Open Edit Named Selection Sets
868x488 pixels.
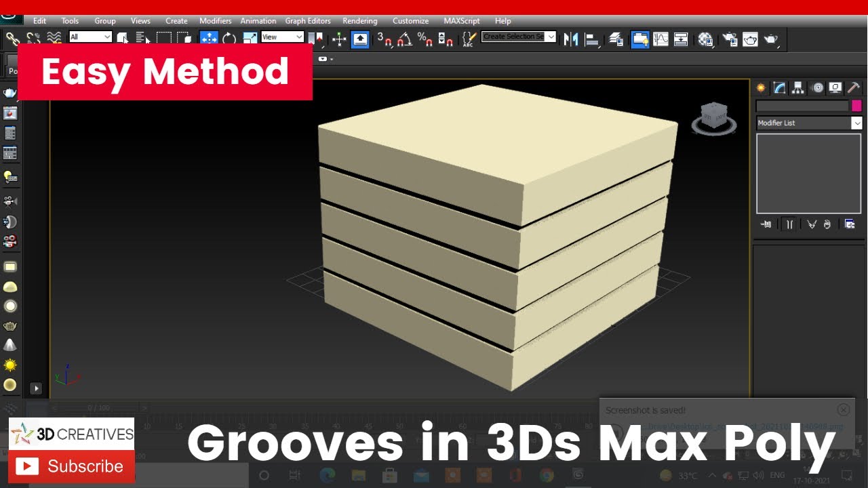pyautogui.click(x=468, y=39)
